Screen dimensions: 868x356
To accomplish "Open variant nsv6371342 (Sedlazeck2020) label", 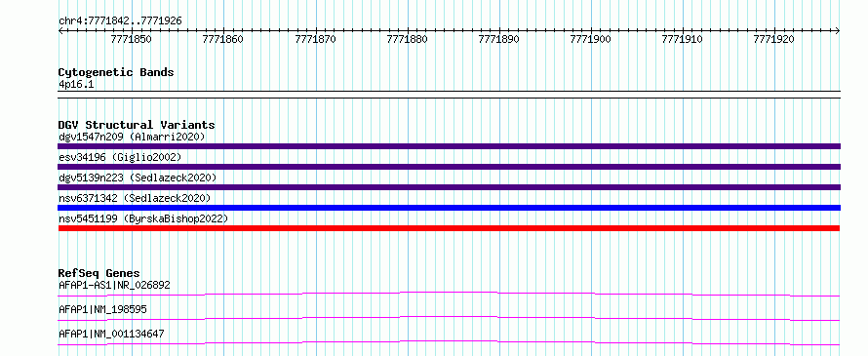I will click(135, 198).
